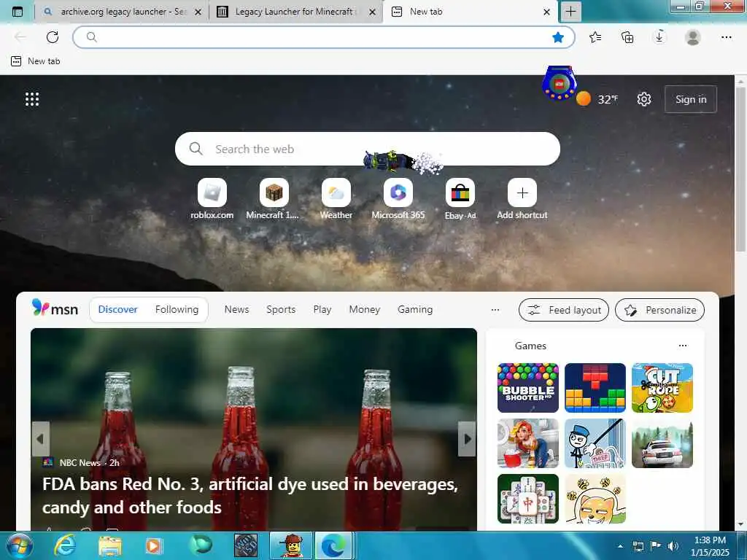Screen dimensions: 747x560
Task: Open the Minecraft shortcut tile
Action: click(x=274, y=198)
